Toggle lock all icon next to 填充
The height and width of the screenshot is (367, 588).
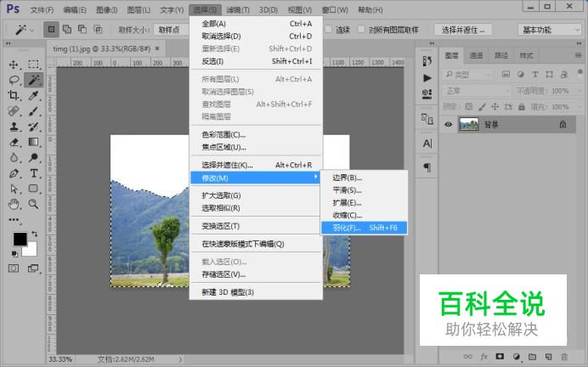click(521, 107)
